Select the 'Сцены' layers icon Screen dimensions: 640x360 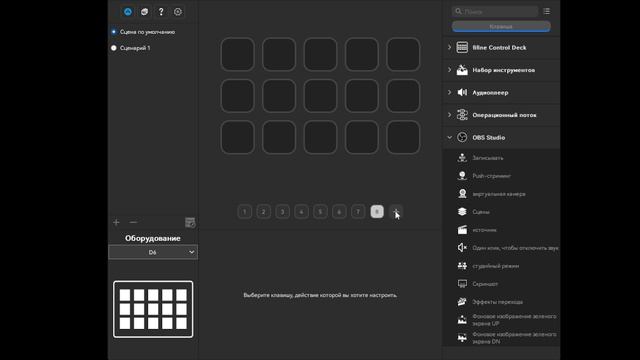(x=462, y=211)
